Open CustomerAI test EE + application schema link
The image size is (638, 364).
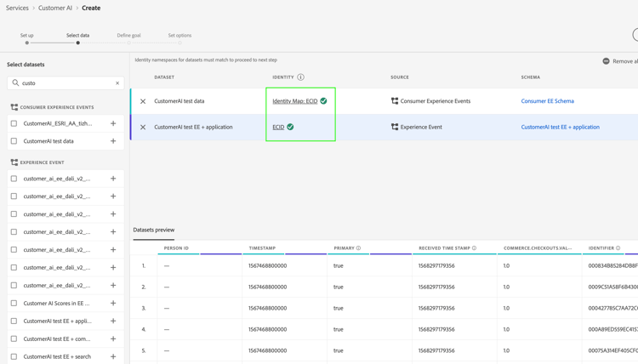point(560,128)
